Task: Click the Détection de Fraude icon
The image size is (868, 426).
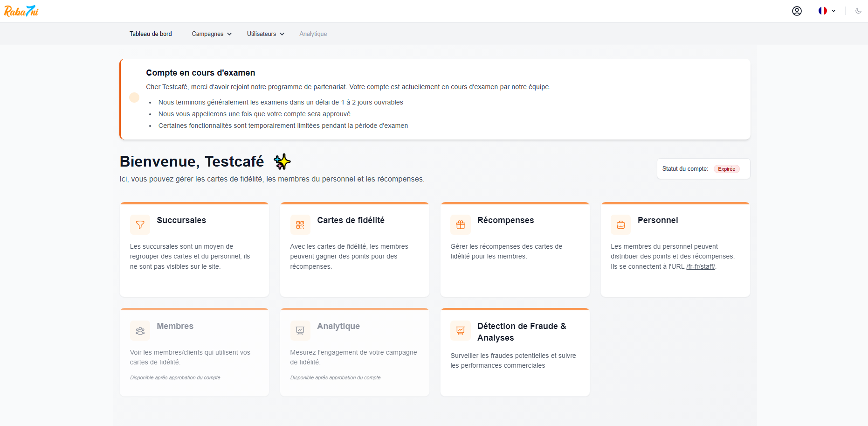Action: [x=461, y=331]
